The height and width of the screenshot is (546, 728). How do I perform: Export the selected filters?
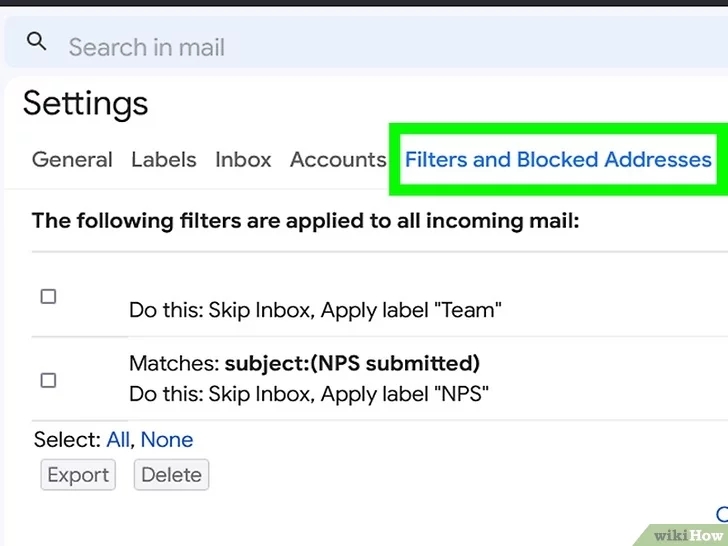(x=78, y=475)
